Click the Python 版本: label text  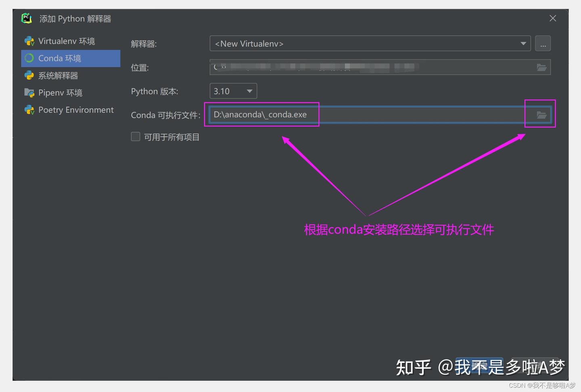155,92
